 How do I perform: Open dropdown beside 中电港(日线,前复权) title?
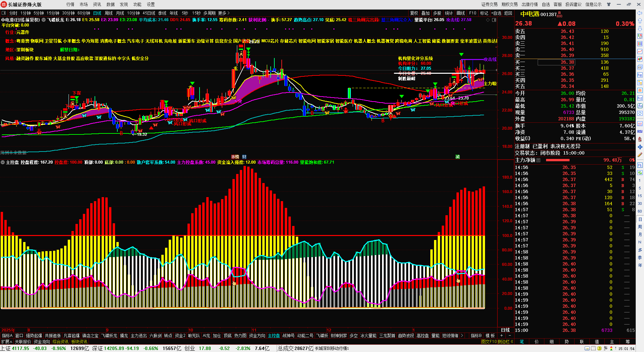click(44, 20)
